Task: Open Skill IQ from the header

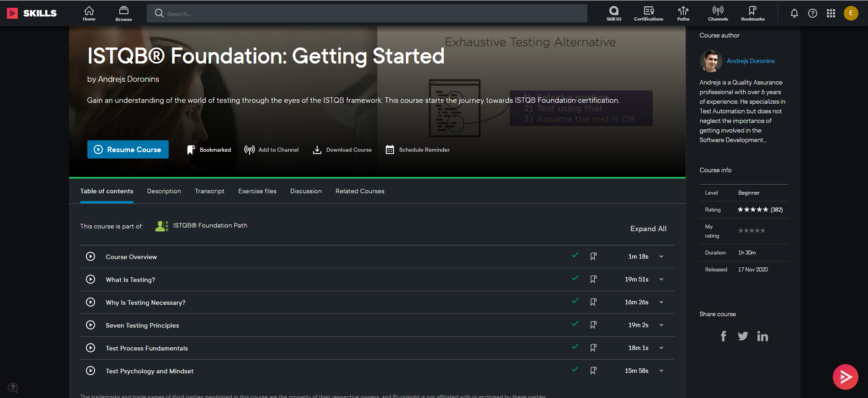Action: coord(614,13)
